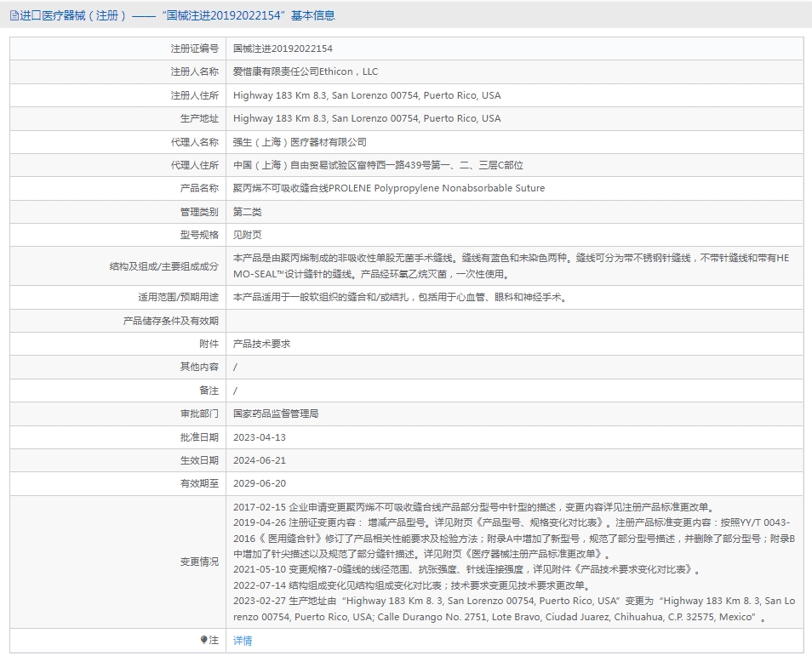The height and width of the screenshot is (656, 812).
Task: Click the registrant name 爱惜康有限责任公司Ethicon, LLC
Action: point(306,72)
